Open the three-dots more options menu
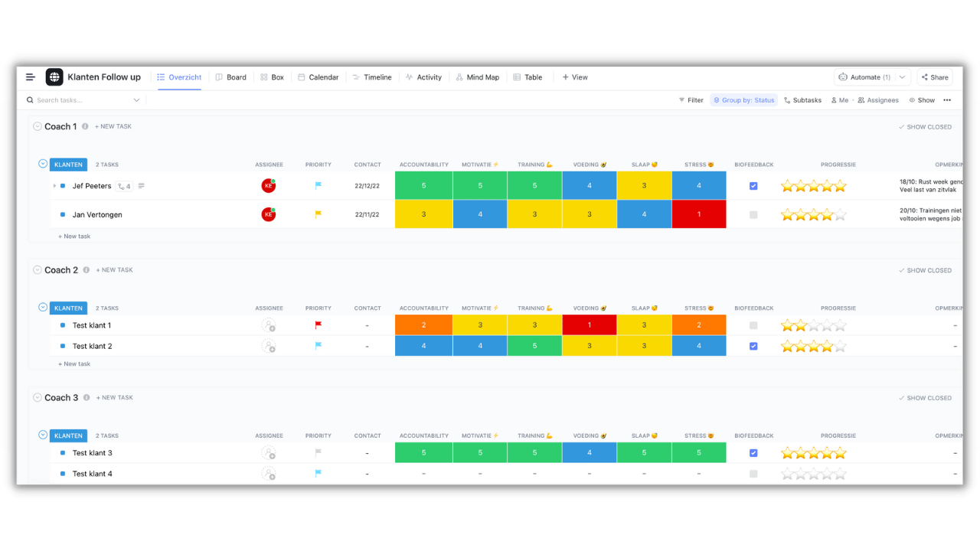980x551 pixels. 947,100
